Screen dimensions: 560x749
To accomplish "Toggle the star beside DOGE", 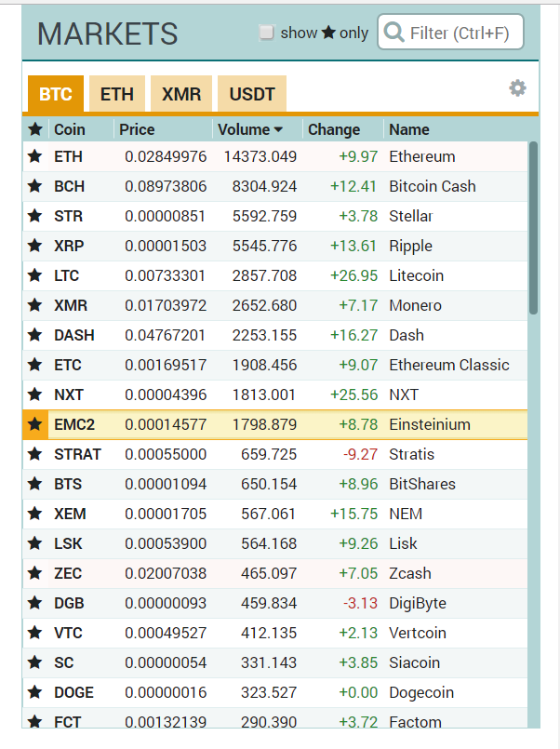I will tap(35, 692).
